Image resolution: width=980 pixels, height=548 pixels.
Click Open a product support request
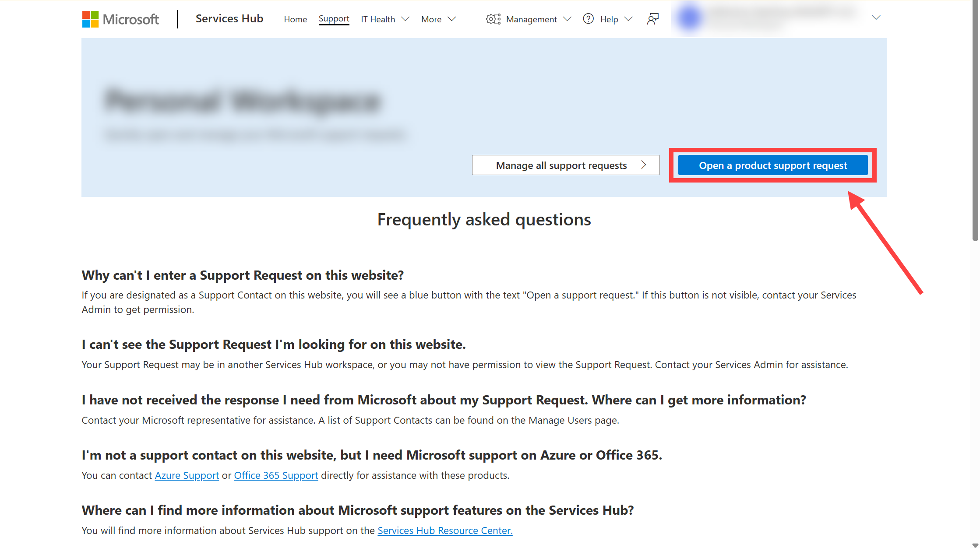[773, 165]
